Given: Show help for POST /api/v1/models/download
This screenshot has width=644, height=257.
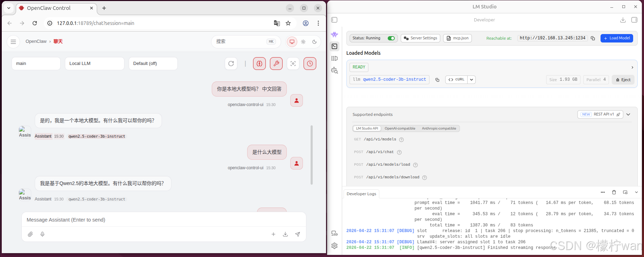Looking at the screenshot, I should click(424, 178).
